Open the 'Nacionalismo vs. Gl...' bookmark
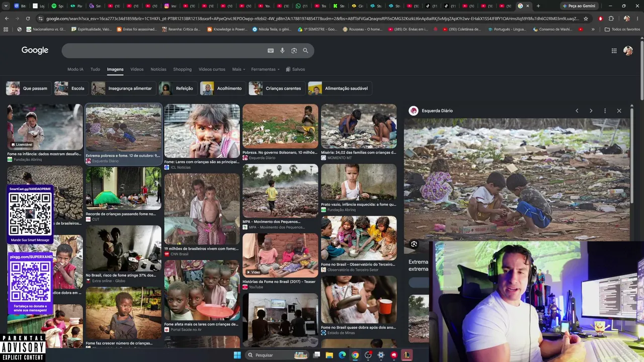The height and width of the screenshot is (362, 644). (45, 29)
